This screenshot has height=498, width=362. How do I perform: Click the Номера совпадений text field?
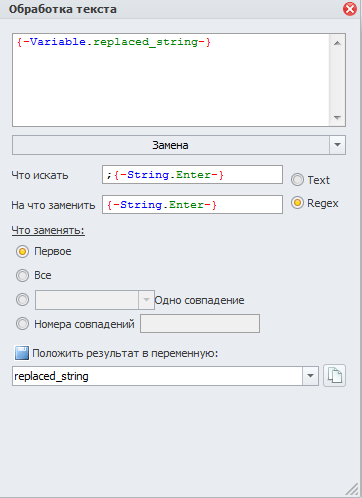tap(200, 323)
